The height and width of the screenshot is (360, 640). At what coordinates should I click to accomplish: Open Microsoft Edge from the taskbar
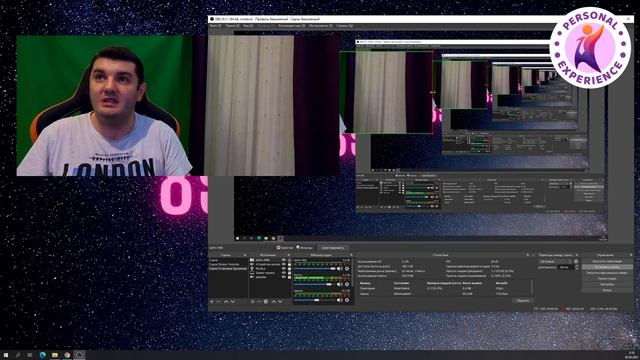[42, 355]
